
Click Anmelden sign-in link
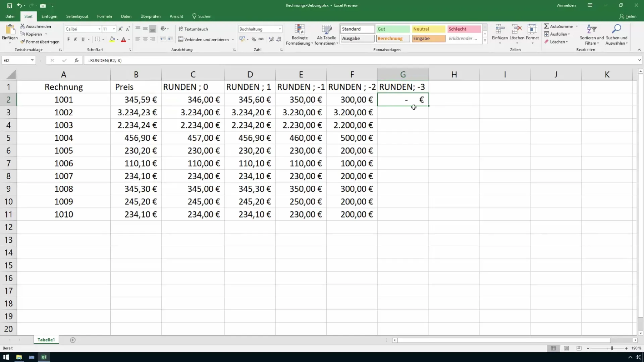pyautogui.click(x=566, y=5)
